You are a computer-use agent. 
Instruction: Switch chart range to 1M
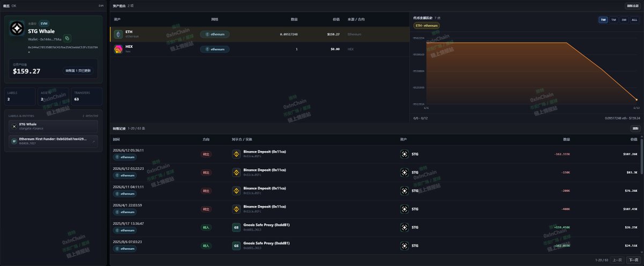(x=613, y=20)
